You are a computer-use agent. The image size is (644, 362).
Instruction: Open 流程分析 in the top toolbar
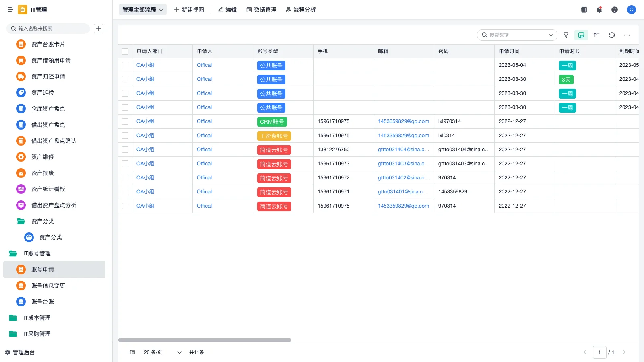301,10
